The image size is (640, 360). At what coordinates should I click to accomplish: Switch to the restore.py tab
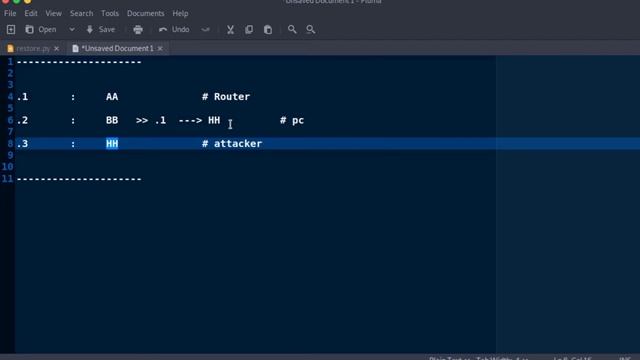pyautogui.click(x=33, y=49)
